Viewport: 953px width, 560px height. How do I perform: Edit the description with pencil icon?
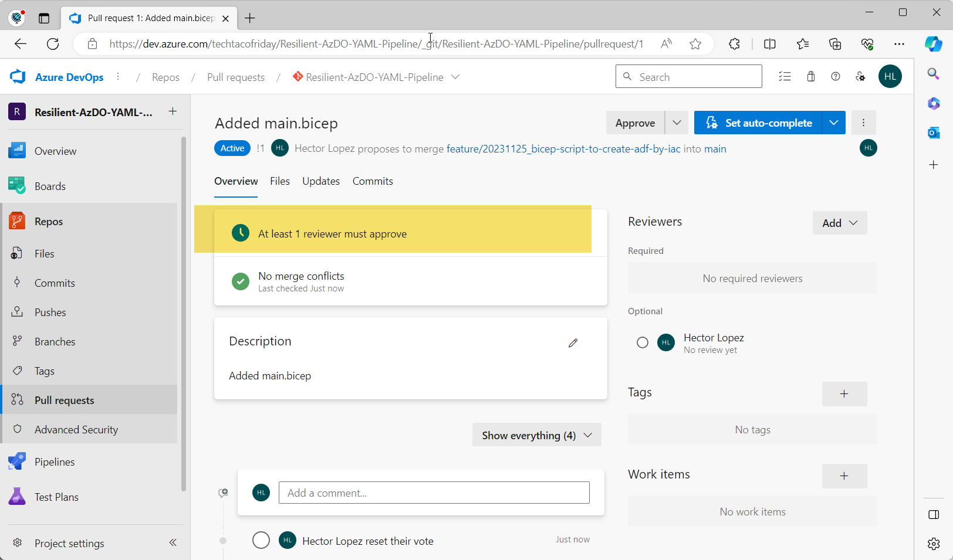pos(573,343)
